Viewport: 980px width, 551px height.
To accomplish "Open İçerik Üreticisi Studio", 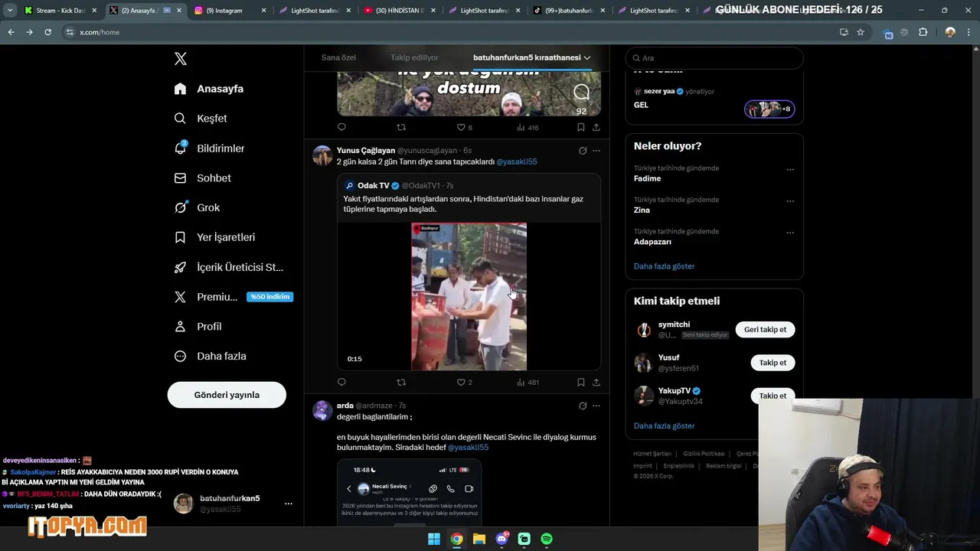I will pyautogui.click(x=228, y=267).
